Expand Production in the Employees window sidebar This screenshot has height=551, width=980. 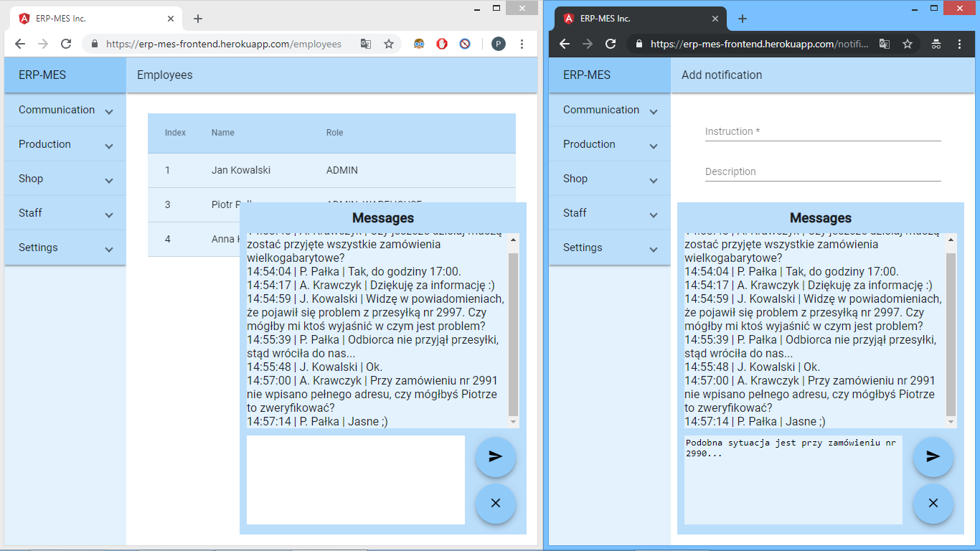[65, 144]
